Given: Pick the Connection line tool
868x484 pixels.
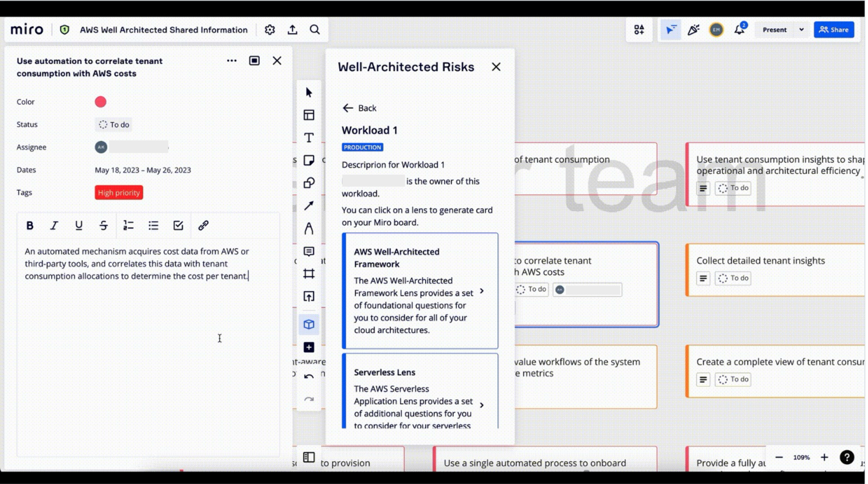Looking at the screenshot, I should tap(309, 205).
